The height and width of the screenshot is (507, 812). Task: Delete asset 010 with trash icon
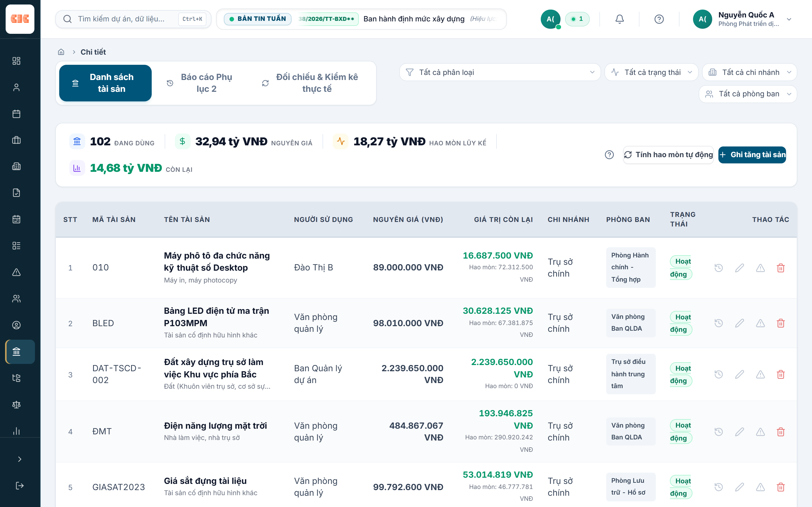pos(781,268)
